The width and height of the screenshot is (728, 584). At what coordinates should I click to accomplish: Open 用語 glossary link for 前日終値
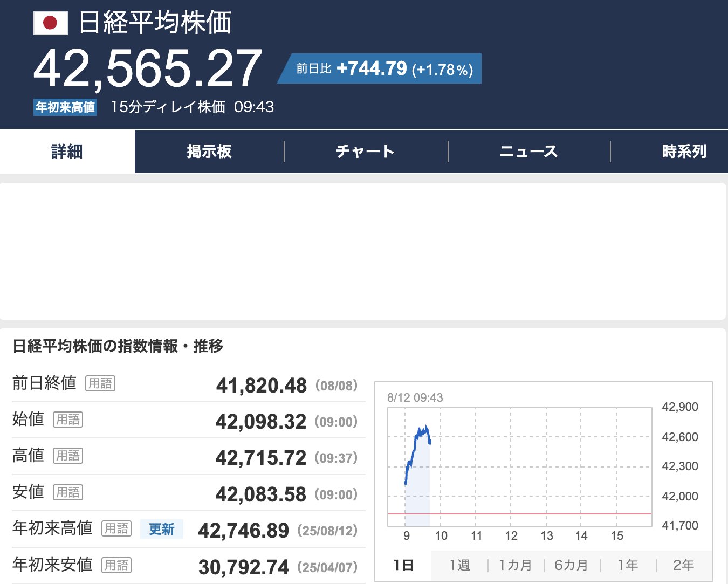(x=100, y=383)
